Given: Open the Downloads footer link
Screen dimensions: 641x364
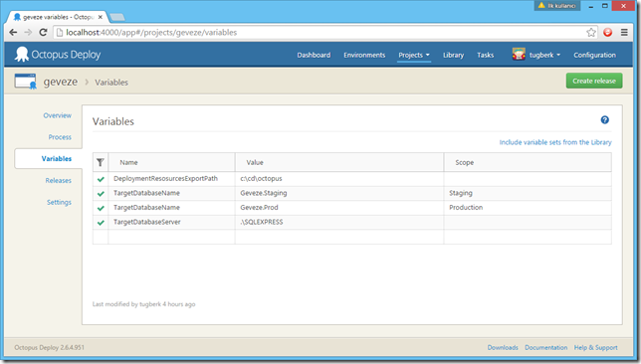Looking at the screenshot, I should [x=503, y=347].
